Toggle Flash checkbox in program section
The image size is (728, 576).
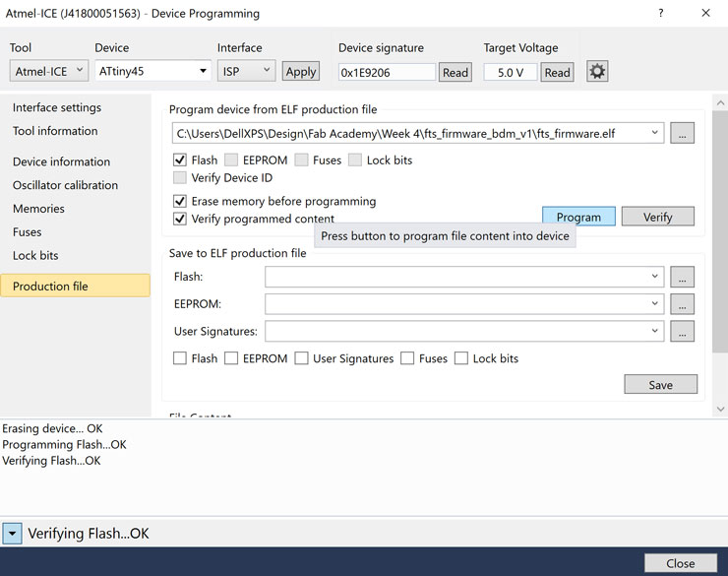(x=180, y=160)
